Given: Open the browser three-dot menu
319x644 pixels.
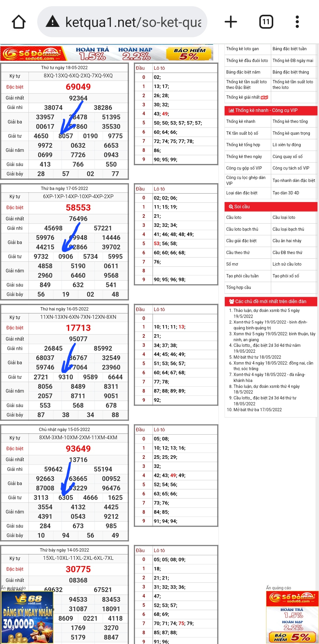Looking at the screenshot, I should [297, 22].
